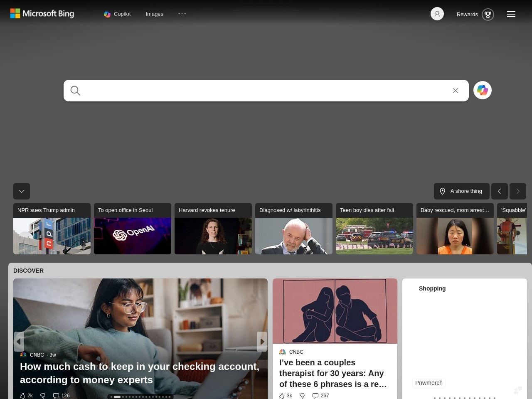Sign in using the profile avatar icon

coord(437,14)
